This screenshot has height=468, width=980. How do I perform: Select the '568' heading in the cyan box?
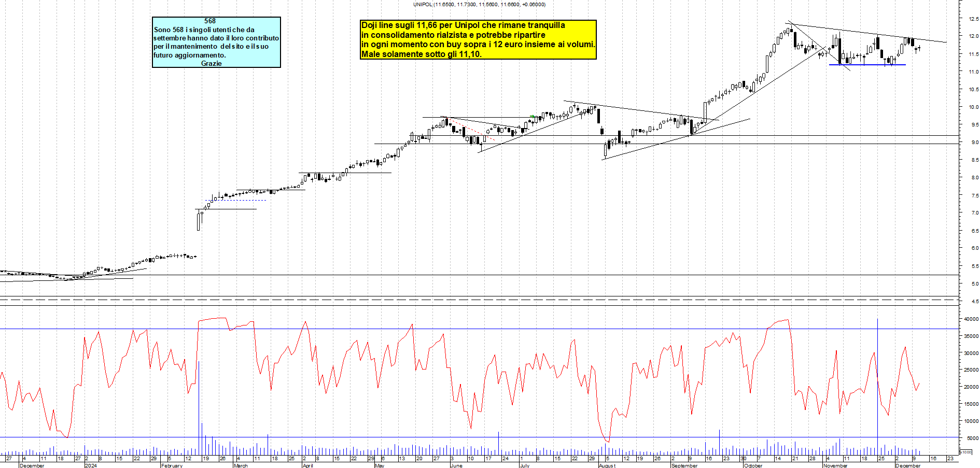pos(210,21)
